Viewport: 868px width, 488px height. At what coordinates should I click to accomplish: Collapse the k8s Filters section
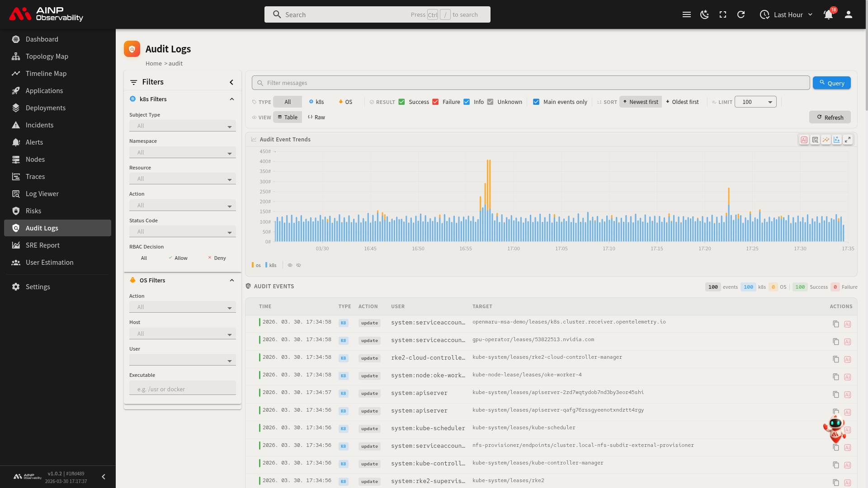(x=232, y=99)
